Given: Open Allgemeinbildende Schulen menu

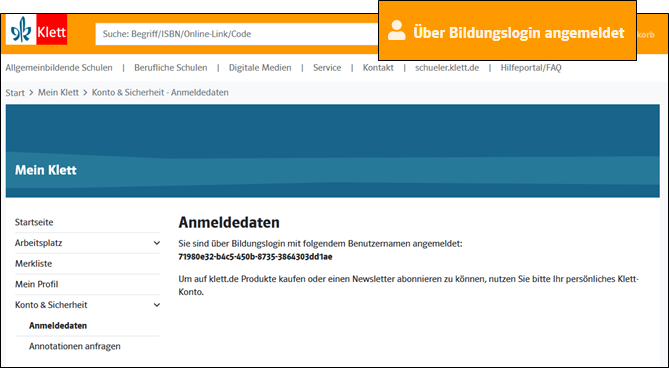Looking at the screenshot, I should [x=59, y=68].
